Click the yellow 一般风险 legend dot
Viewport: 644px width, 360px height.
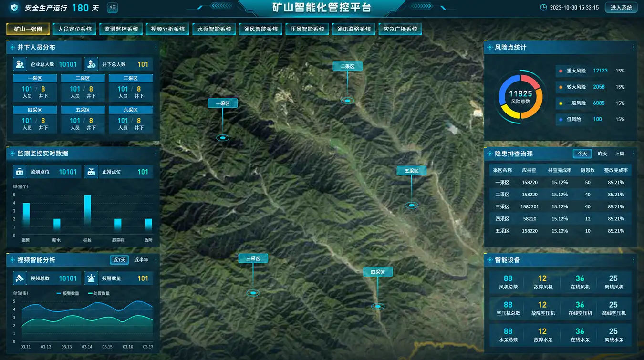point(561,103)
